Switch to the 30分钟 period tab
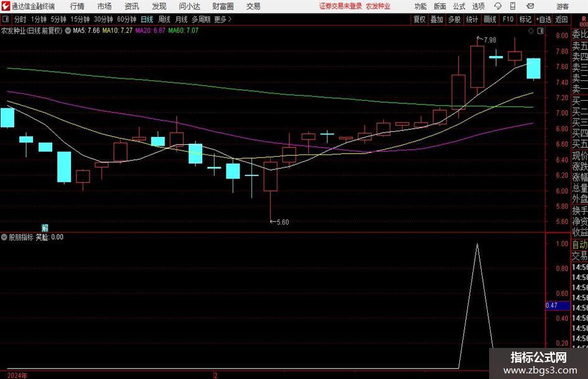The height and width of the screenshot is (379, 588). pos(103,19)
